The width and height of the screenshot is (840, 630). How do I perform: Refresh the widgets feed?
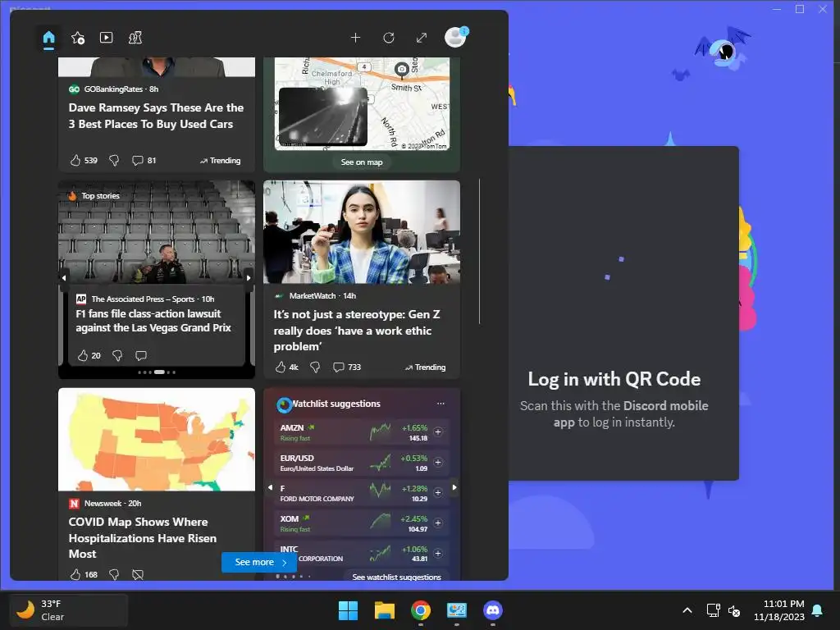388,38
